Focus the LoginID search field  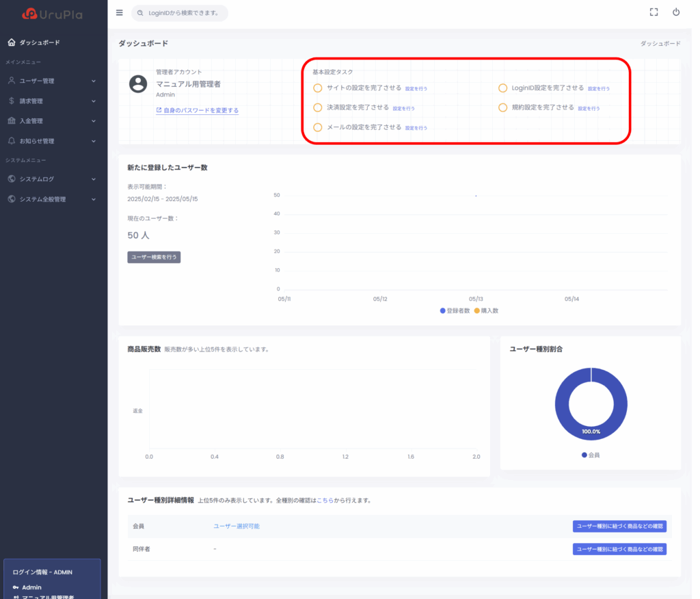tap(183, 13)
